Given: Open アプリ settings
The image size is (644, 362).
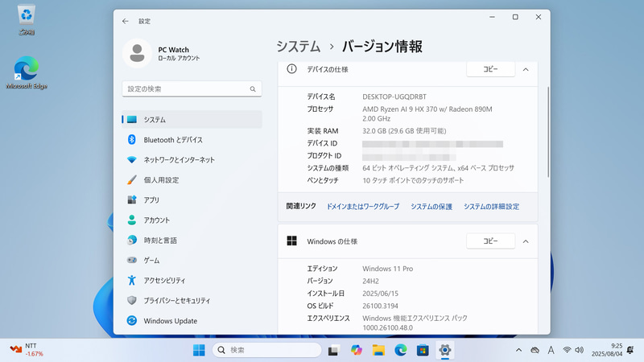Looking at the screenshot, I should tap(192, 200).
